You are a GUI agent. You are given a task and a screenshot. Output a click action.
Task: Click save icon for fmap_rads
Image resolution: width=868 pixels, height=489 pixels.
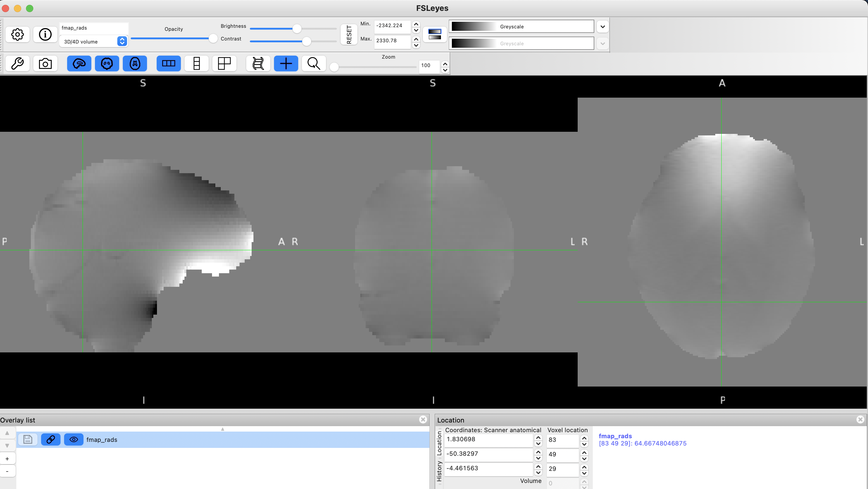[28, 439]
